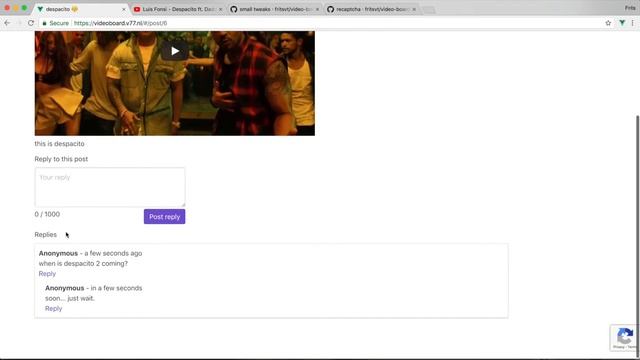Image resolution: width=640 pixels, height=360 pixels.
Task: Close the Luis Fonsi YouTube tab
Action: click(221, 9)
